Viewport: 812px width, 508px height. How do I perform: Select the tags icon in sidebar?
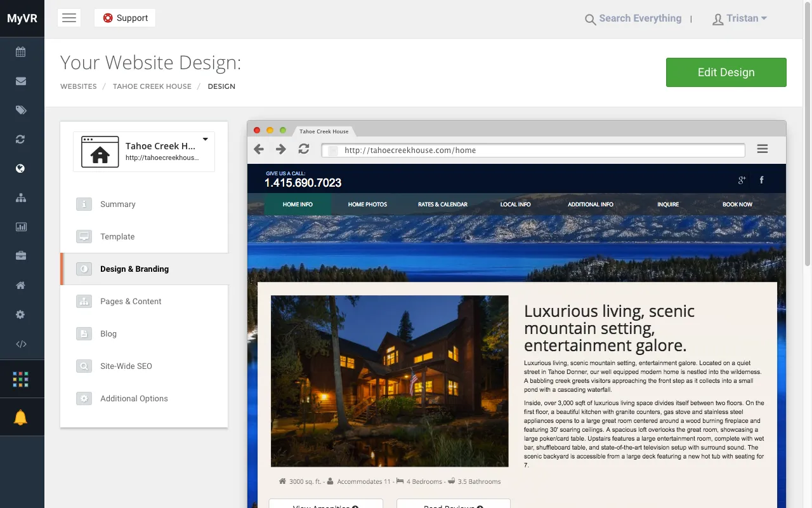21,110
